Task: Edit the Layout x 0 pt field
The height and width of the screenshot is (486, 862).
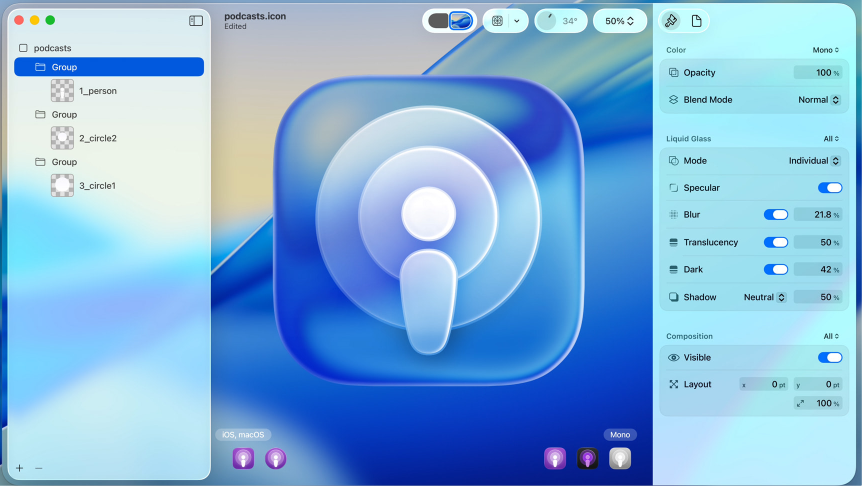Action: click(764, 384)
